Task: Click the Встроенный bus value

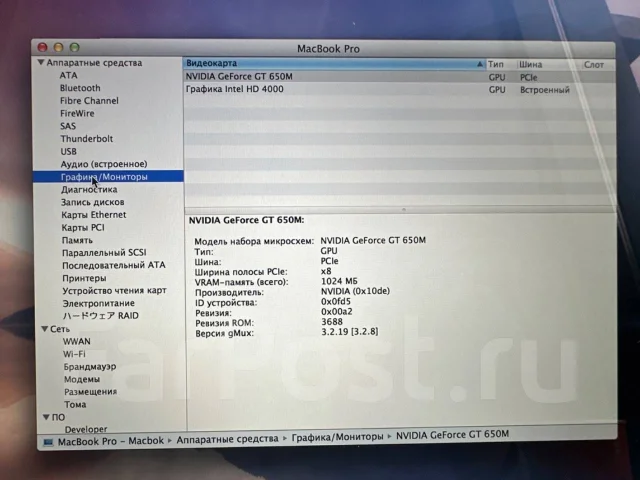Action: [544, 90]
